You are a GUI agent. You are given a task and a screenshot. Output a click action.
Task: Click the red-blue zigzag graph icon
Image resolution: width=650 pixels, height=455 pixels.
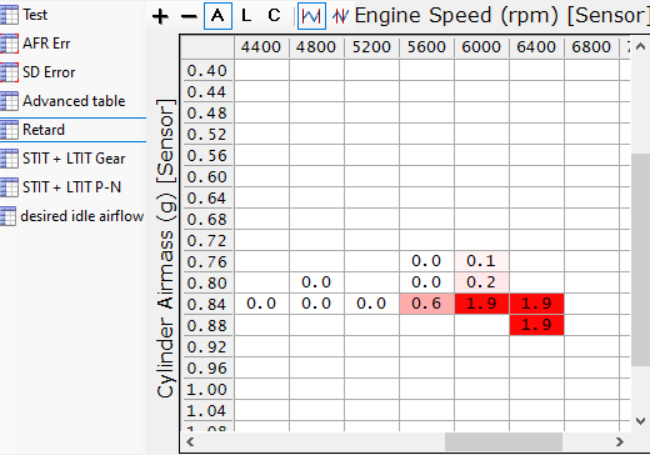point(340,16)
